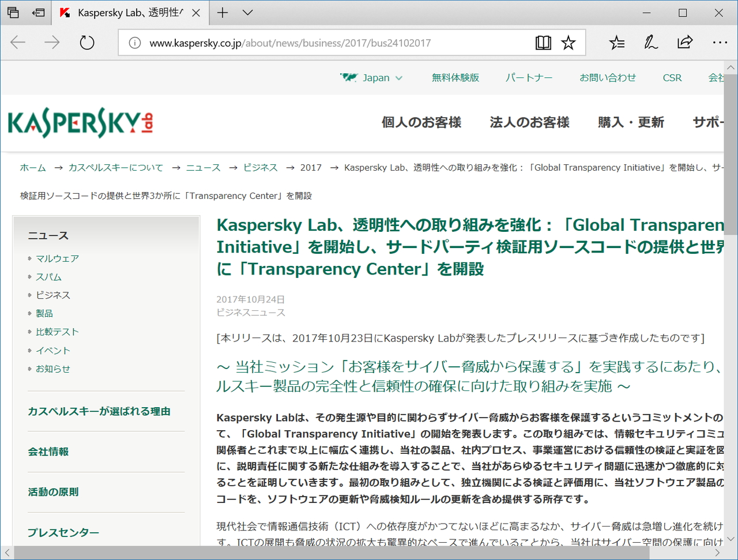
Task: Show site information icon in address bar
Action: pyautogui.click(x=134, y=43)
